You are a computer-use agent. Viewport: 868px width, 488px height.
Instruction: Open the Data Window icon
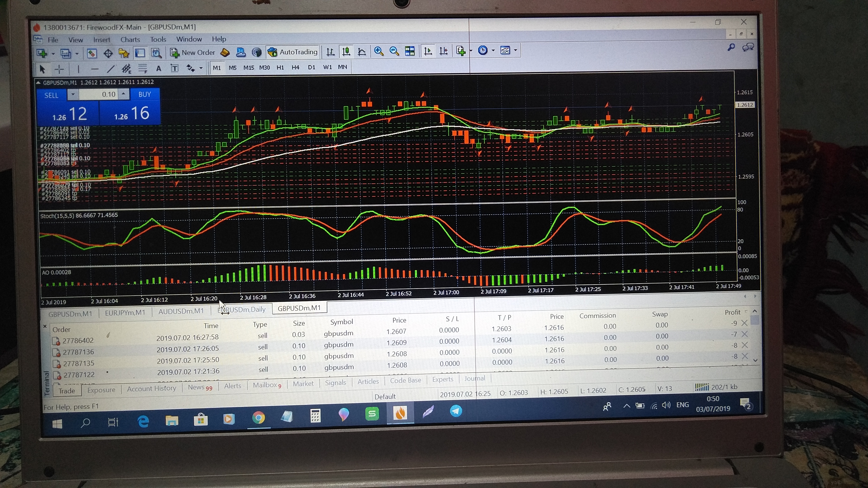tap(108, 53)
